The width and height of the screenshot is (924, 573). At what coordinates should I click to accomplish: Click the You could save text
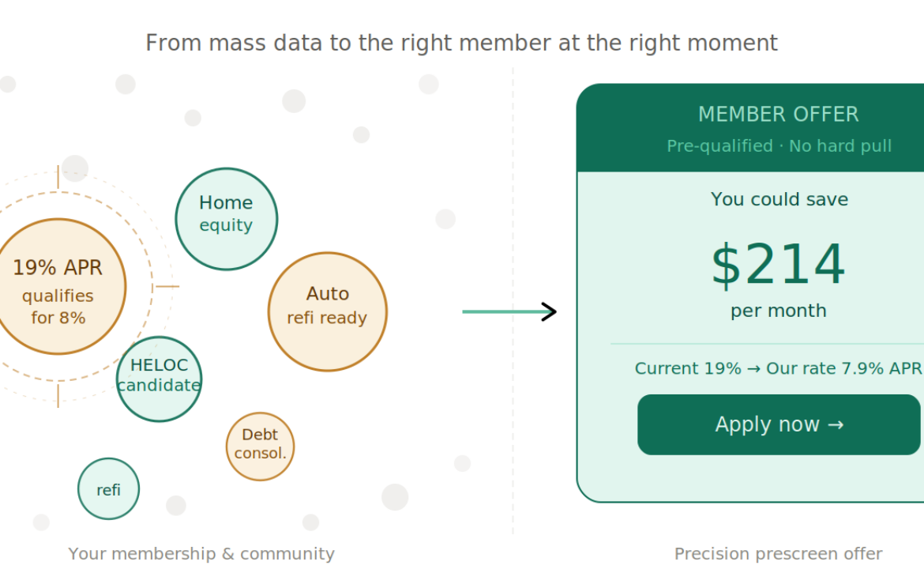[779, 199]
